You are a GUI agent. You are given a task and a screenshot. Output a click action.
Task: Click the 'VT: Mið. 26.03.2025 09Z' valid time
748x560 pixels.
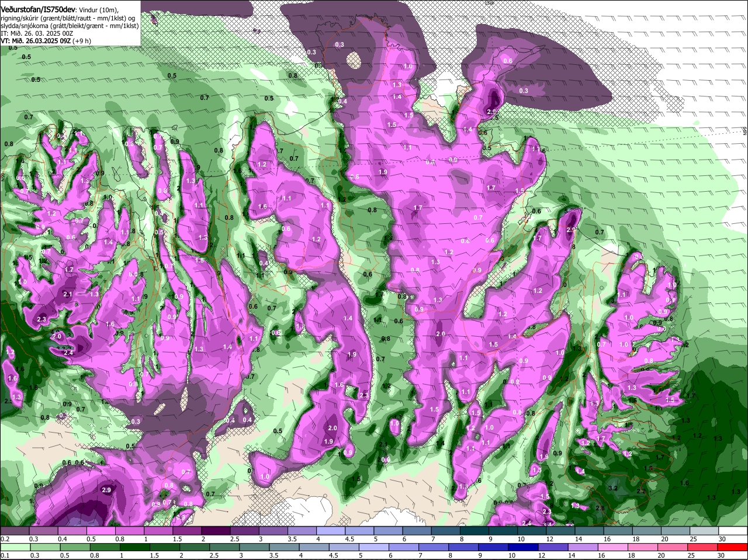pyautogui.click(x=36, y=42)
